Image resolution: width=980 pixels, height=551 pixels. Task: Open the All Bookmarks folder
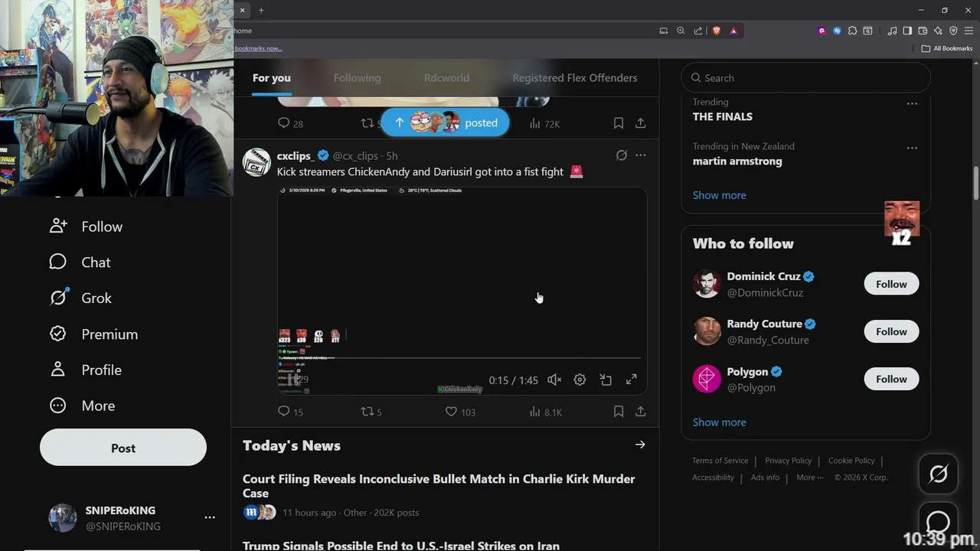[x=946, y=48]
